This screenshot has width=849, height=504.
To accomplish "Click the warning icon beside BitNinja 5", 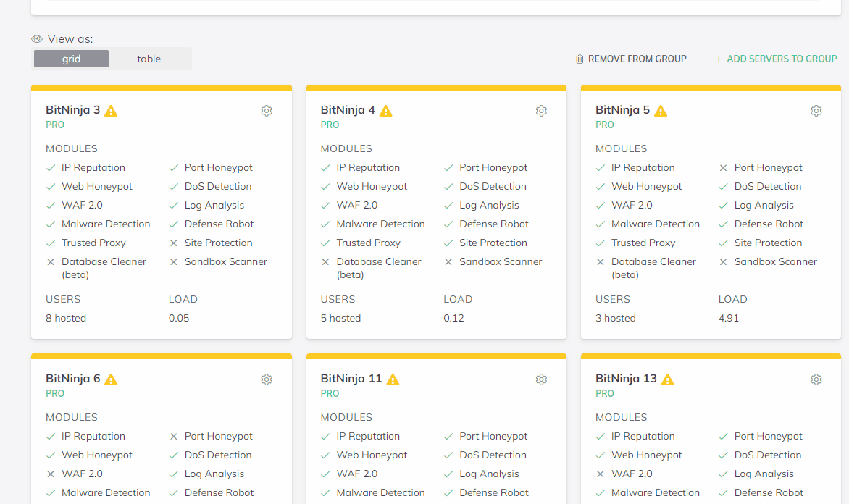I will tap(661, 111).
